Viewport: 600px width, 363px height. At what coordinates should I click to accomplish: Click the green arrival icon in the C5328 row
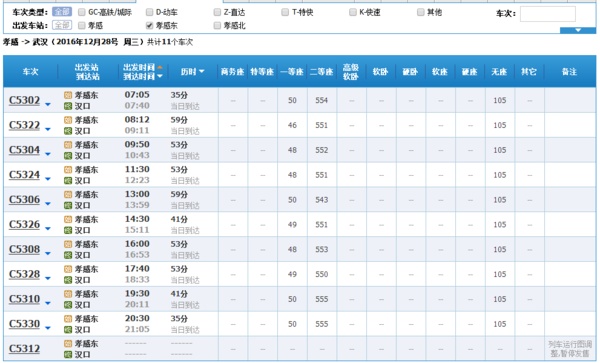point(68,280)
